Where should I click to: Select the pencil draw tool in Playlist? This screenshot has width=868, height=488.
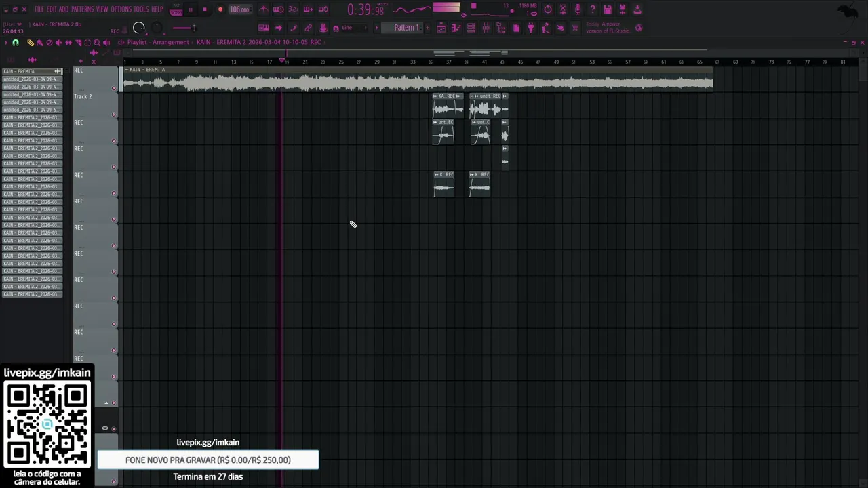click(30, 42)
